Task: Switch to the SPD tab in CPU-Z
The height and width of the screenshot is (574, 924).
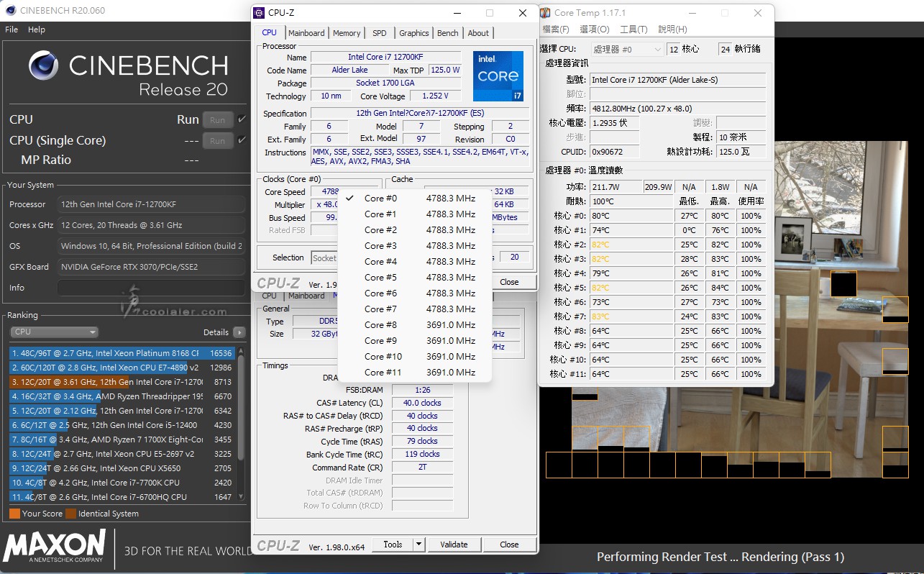Action: 380,33
